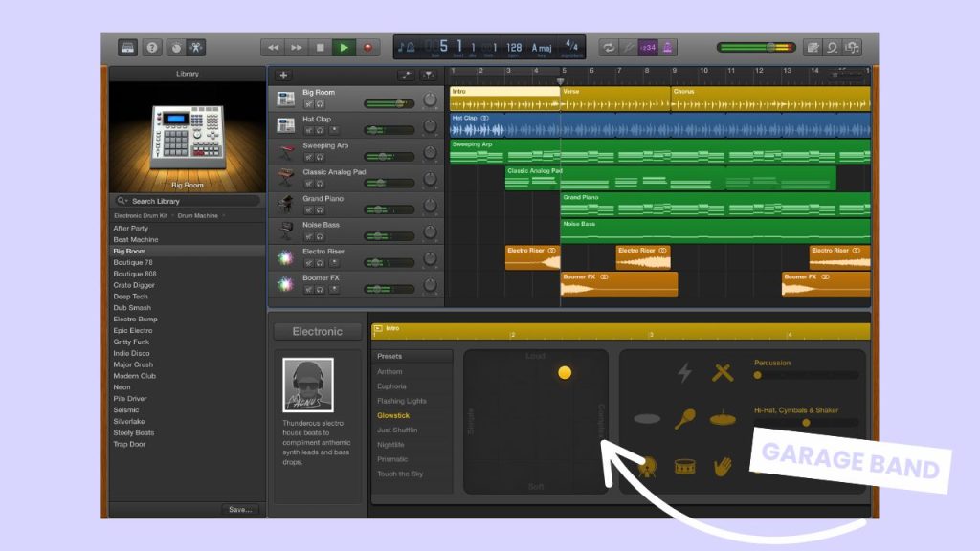980x551 pixels.
Task: Adjust Hi-Hat, Cymbals & Shaker slider
Action: click(806, 423)
